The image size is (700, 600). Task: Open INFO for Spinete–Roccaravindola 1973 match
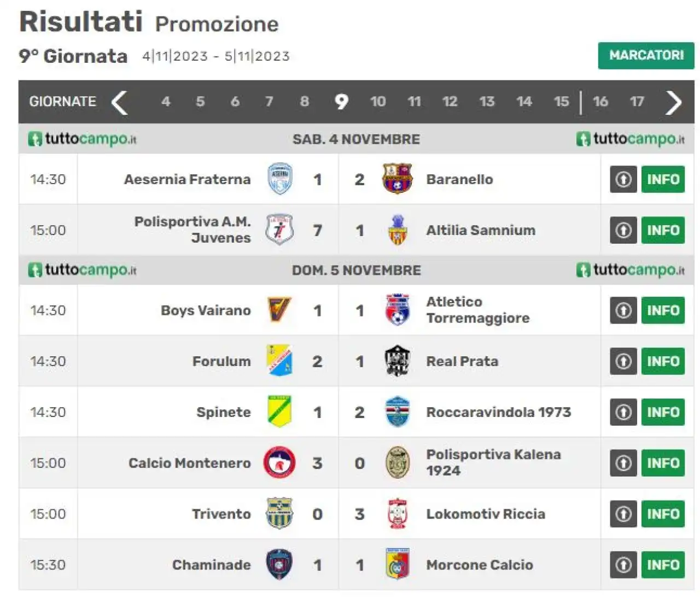pos(663,412)
